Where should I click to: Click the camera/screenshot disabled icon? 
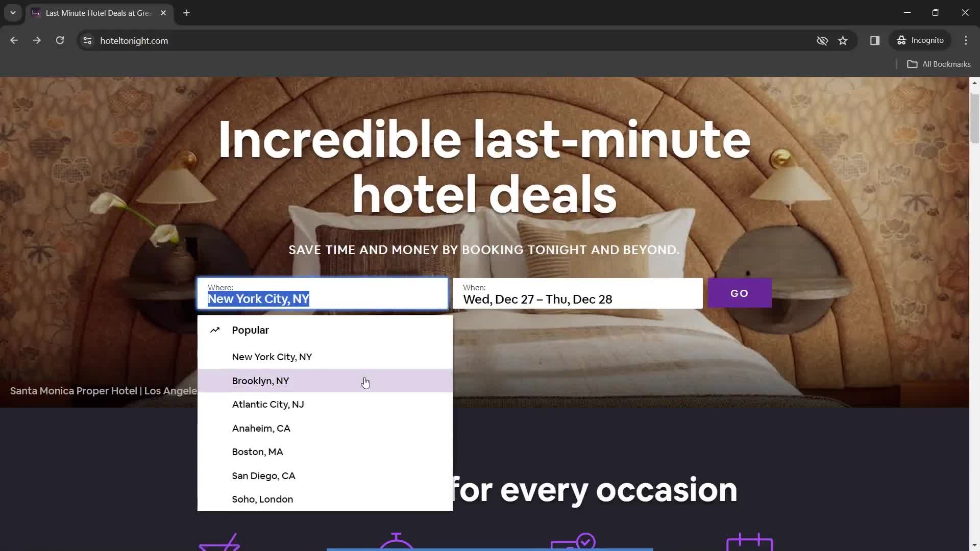[x=822, y=40]
